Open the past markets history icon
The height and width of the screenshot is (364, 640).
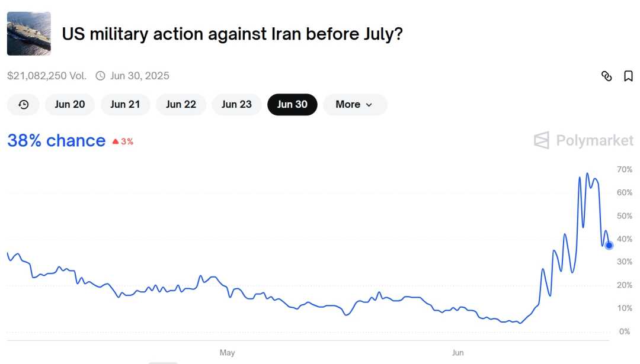click(x=23, y=104)
